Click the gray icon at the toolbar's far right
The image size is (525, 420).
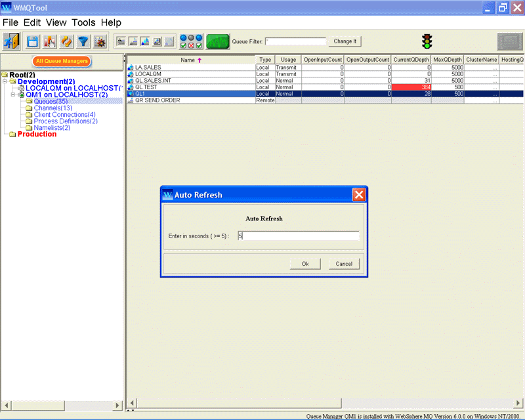tap(510, 42)
